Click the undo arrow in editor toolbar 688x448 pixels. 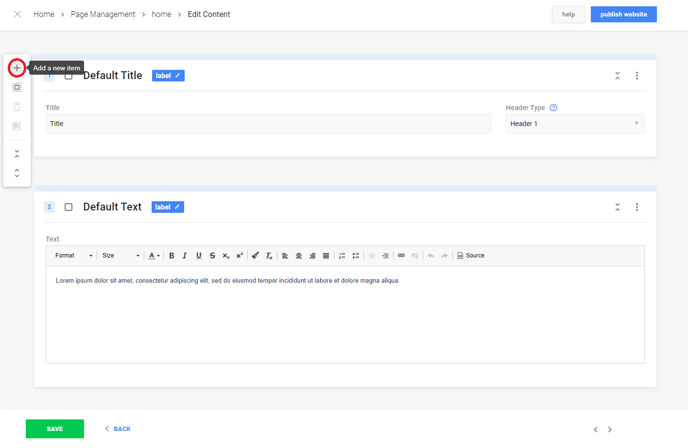[431, 255]
